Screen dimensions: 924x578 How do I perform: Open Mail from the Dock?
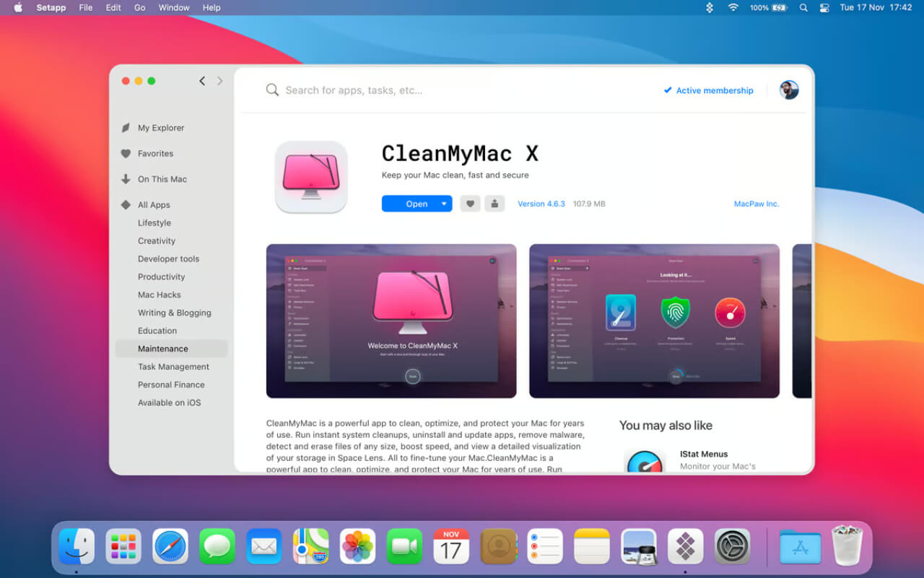click(264, 546)
